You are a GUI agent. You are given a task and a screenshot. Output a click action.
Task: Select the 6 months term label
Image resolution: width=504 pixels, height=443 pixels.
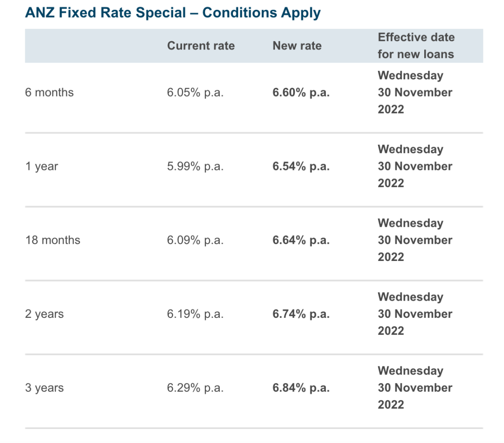(49, 92)
